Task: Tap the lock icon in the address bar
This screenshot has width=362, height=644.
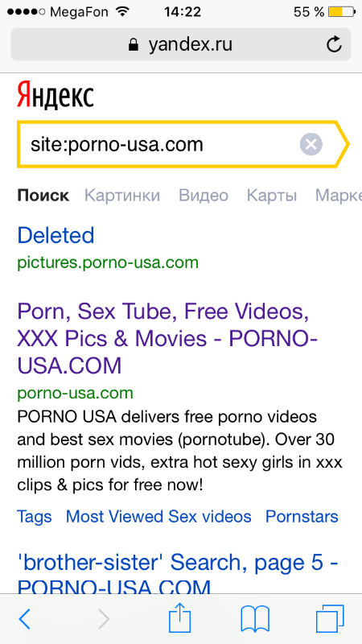Action: [133, 44]
